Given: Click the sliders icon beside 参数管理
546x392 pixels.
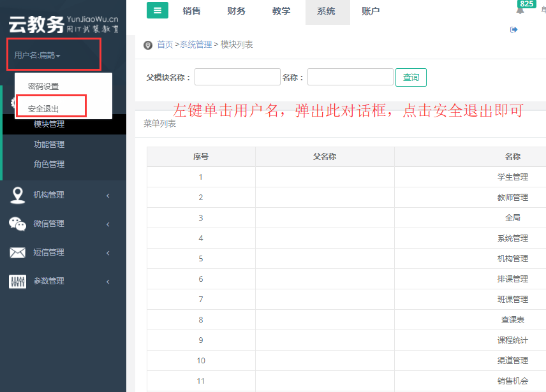Looking at the screenshot, I should (17, 281).
